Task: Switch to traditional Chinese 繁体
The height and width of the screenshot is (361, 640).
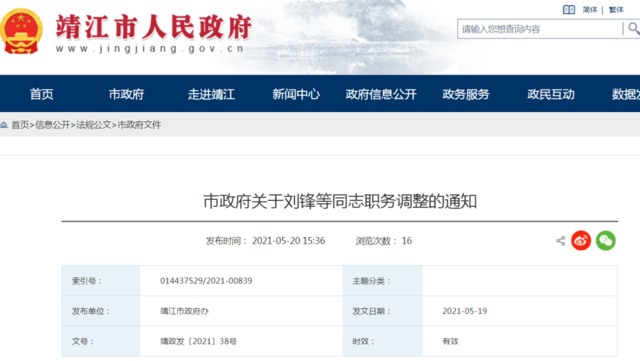Action: click(616, 10)
